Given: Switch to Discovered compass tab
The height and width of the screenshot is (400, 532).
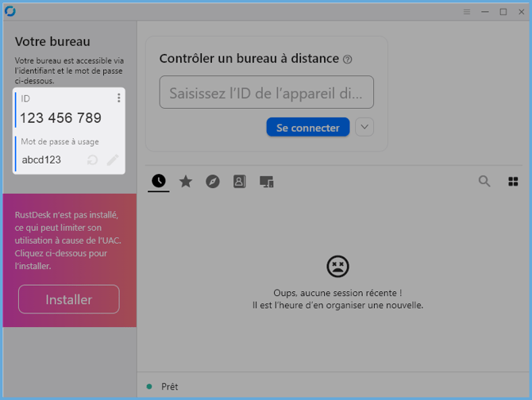Looking at the screenshot, I should click(213, 182).
